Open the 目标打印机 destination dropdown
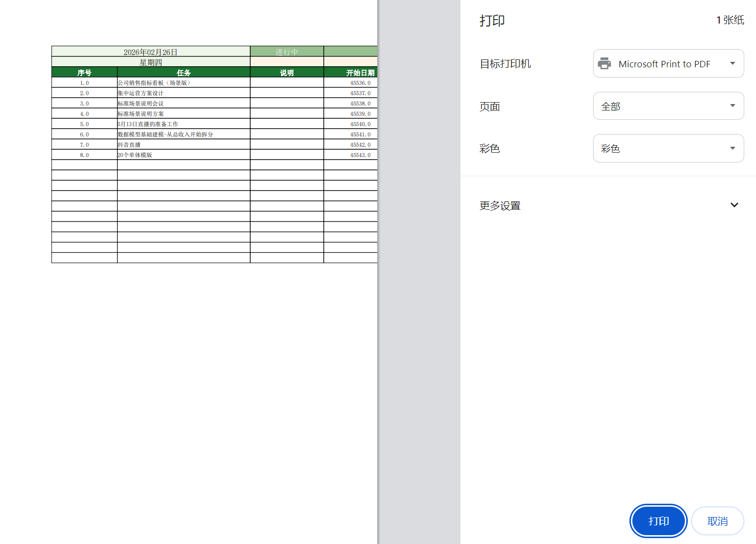This screenshot has height=544, width=756. tap(668, 63)
